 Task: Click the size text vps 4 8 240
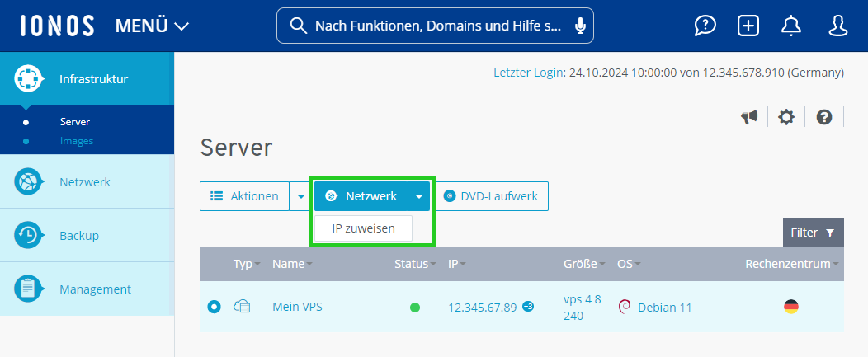(583, 308)
